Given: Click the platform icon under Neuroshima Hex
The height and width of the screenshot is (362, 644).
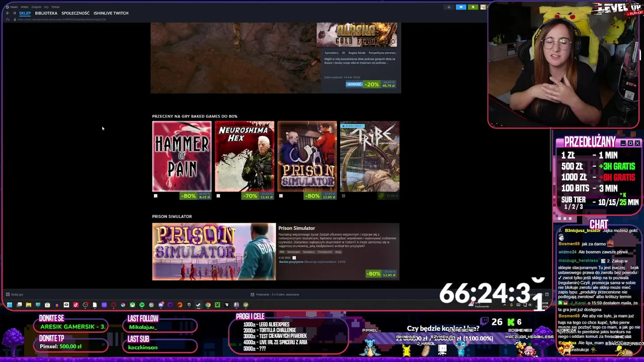Looking at the screenshot, I should [218, 196].
